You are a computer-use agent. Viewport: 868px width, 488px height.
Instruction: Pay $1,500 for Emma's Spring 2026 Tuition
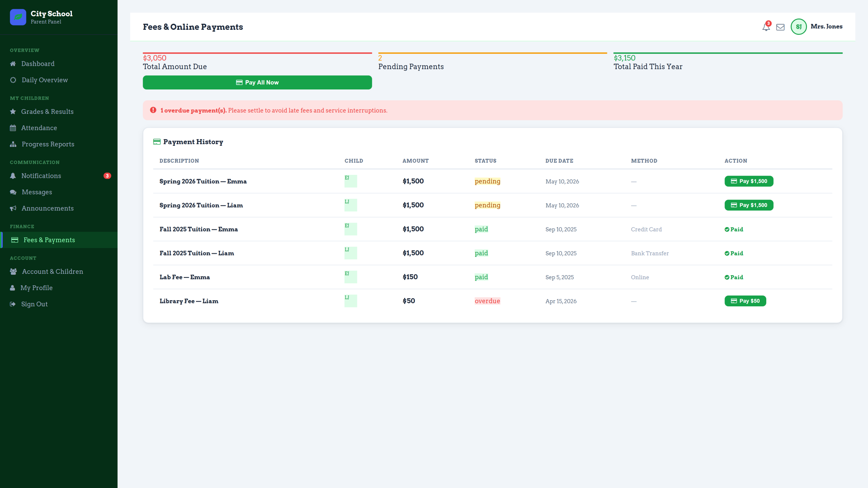click(749, 181)
